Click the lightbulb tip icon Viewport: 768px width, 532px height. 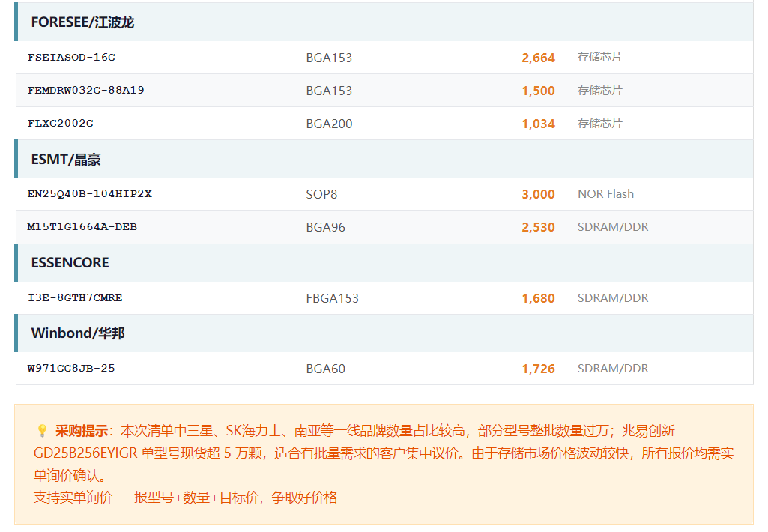coord(42,431)
